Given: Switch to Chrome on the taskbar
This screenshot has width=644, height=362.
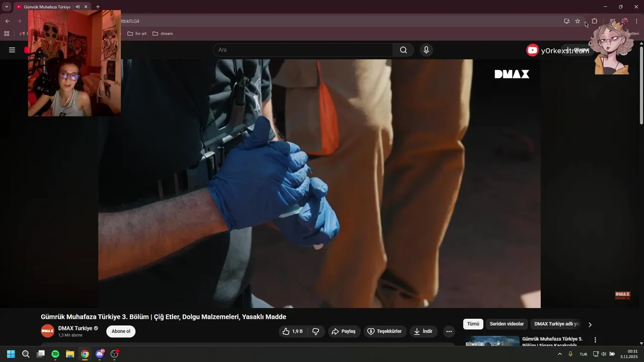Looking at the screenshot, I should tap(85, 354).
